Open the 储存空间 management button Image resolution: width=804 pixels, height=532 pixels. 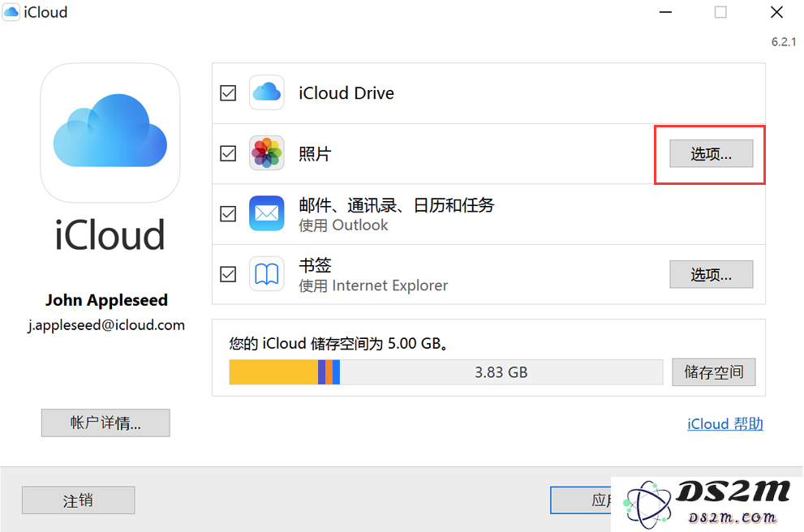[714, 372]
